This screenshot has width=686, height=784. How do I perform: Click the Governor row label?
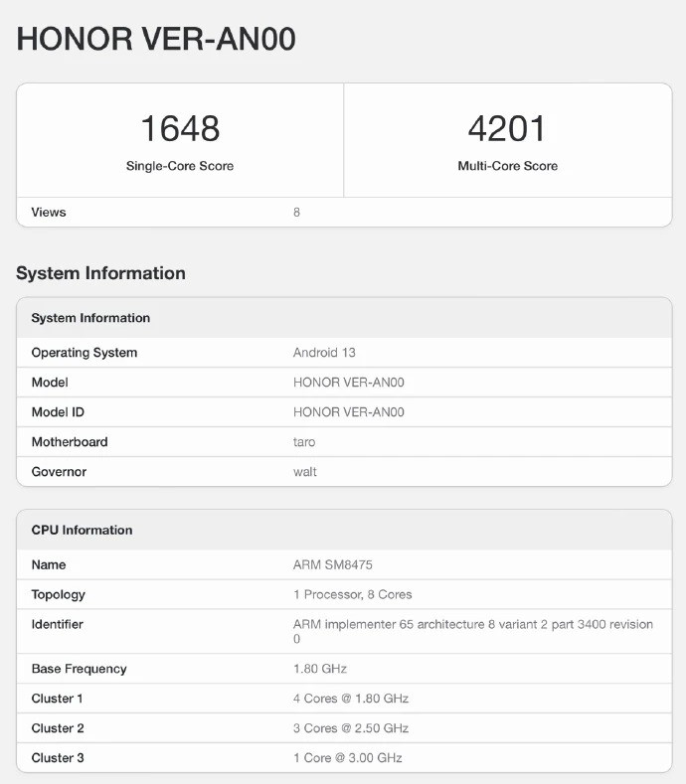point(59,472)
